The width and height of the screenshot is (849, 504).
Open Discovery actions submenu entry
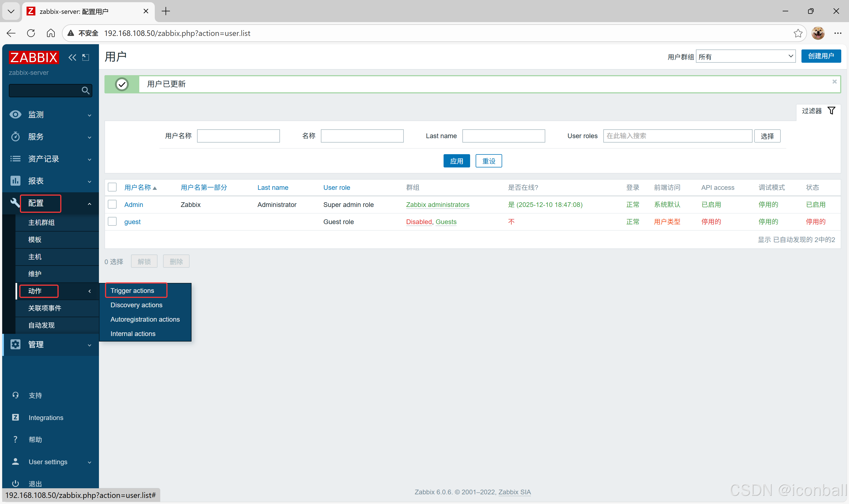click(x=136, y=305)
